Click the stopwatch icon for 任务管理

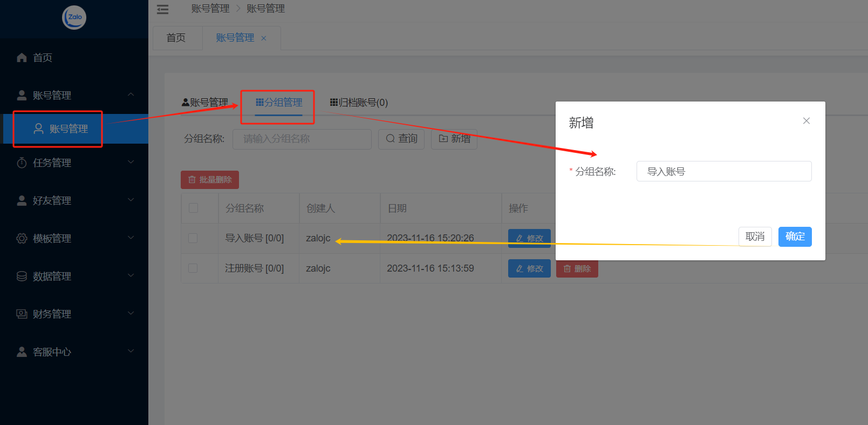click(22, 163)
